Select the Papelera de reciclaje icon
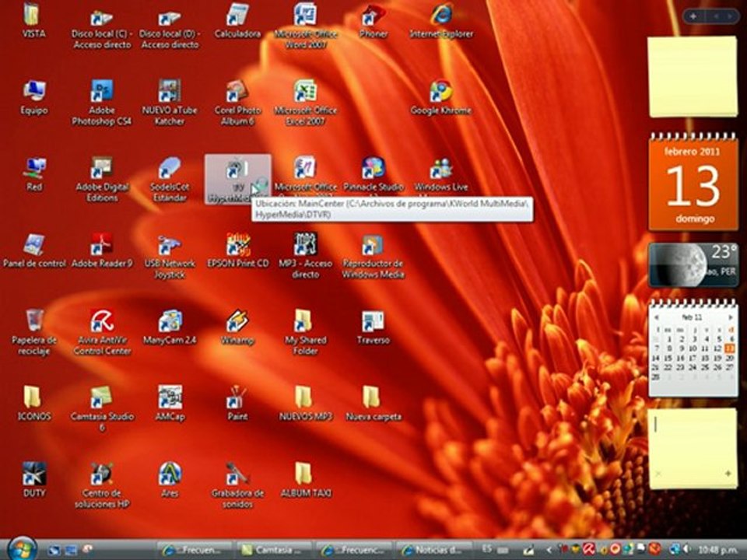The width and height of the screenshot is (747, 560). coord(34,321)
